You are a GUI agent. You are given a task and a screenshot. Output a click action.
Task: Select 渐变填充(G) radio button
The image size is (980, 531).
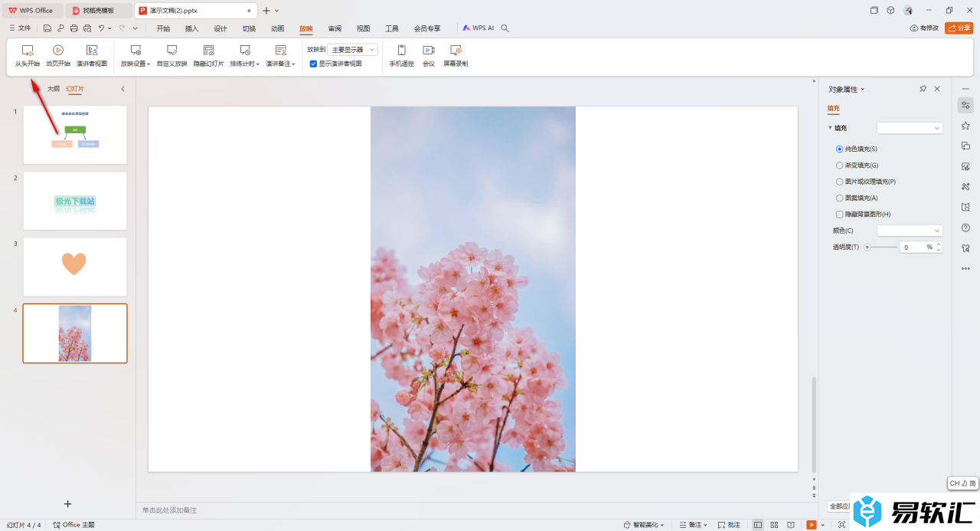point(840,165)
